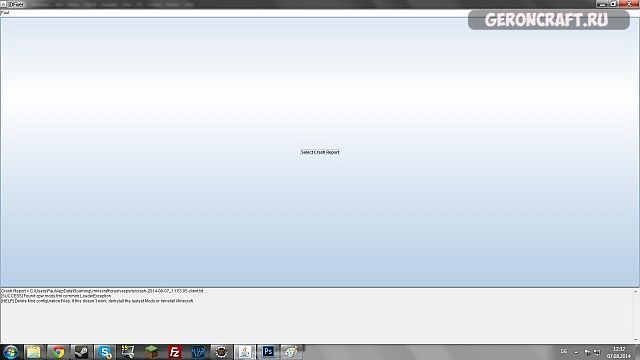Viewport: 640px width, 360px height.
Task: Click the DE language indicator
Action: coord(564,351)
